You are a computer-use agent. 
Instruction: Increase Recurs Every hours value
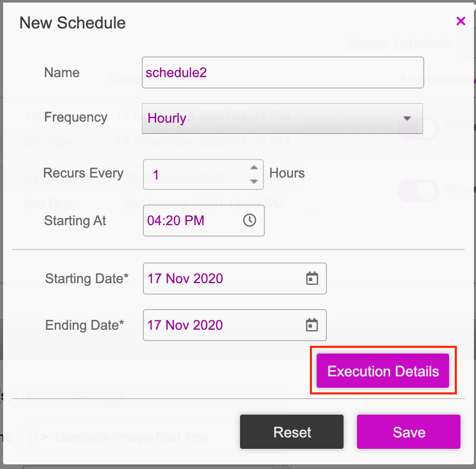254,168
